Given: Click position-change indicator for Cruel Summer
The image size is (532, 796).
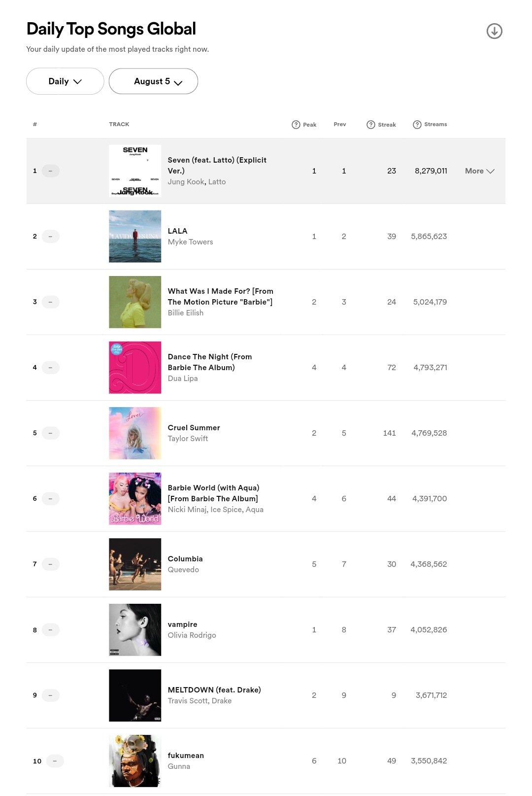Looking at the screenshot, I should pos(50,433).
